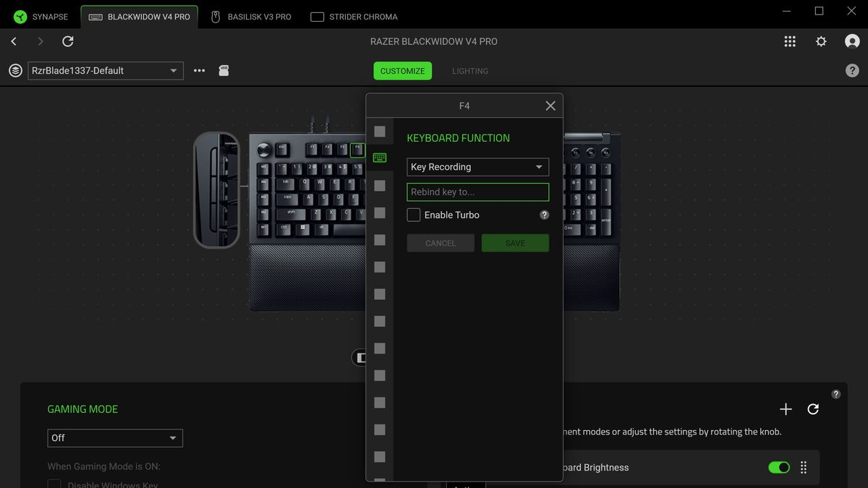Open the account profile icon
The width and height of the screenshot is (868, 488).
pos(852,41)
